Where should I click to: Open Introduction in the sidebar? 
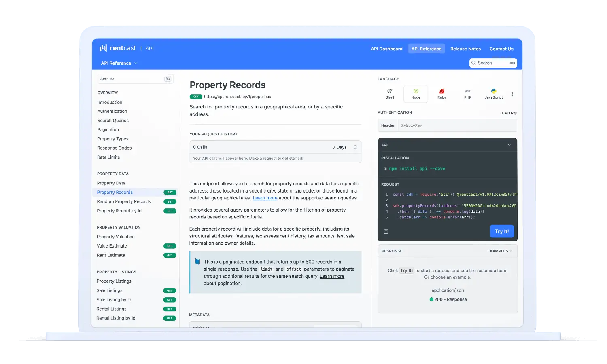(110, 102)
